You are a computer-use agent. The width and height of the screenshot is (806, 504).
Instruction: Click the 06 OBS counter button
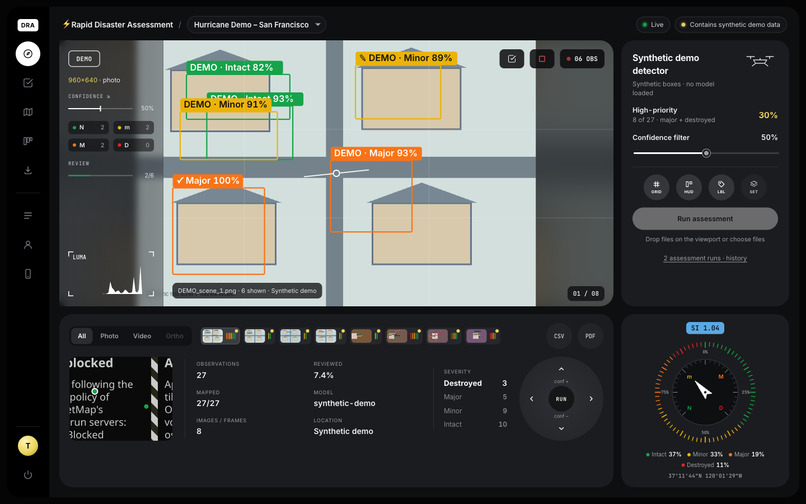(x=582, y=59)
